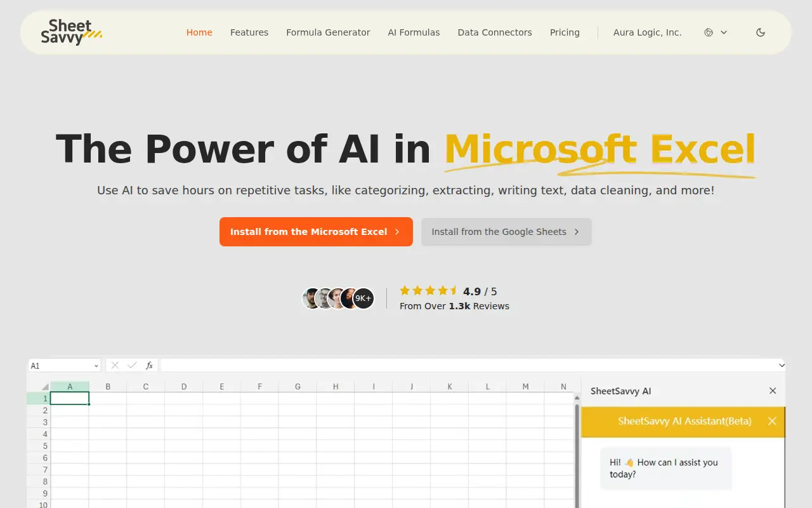This screenshot has width=812, height=508.
Task: Click the spreadsheet vertical scrollbar thumb
Action: [x=577, y=456]
